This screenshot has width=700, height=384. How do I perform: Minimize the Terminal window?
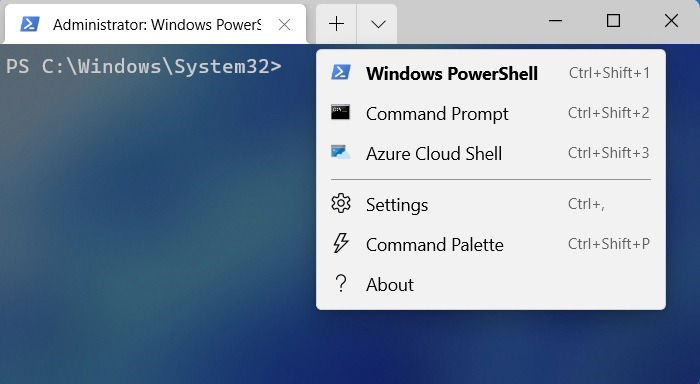(555, 21)
